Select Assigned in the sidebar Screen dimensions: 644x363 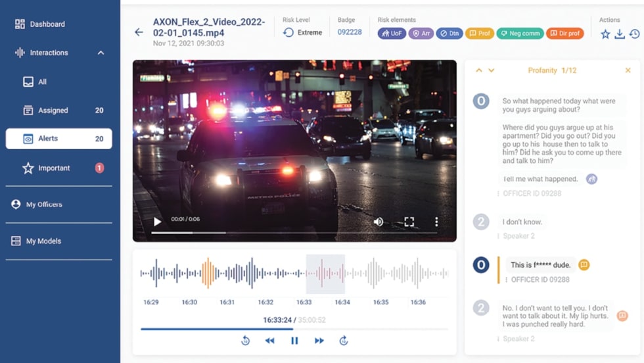(53, 110)
